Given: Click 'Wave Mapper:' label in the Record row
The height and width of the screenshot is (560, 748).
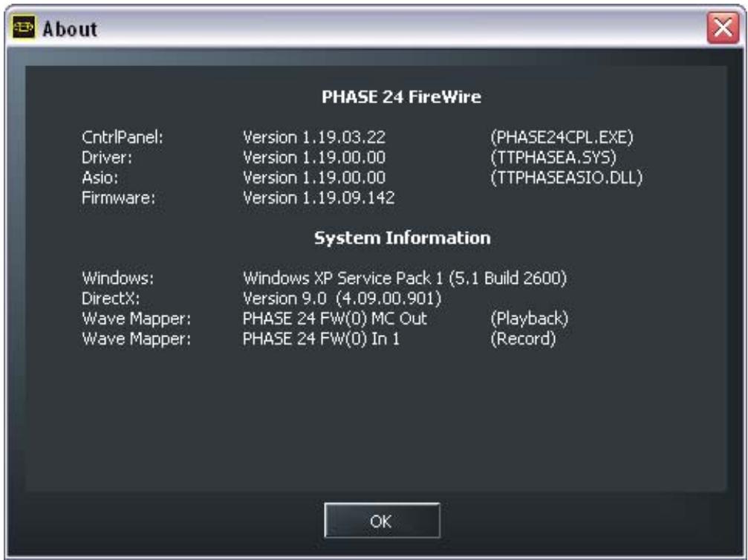Looking at the screenshot, I should click(137, 339).
